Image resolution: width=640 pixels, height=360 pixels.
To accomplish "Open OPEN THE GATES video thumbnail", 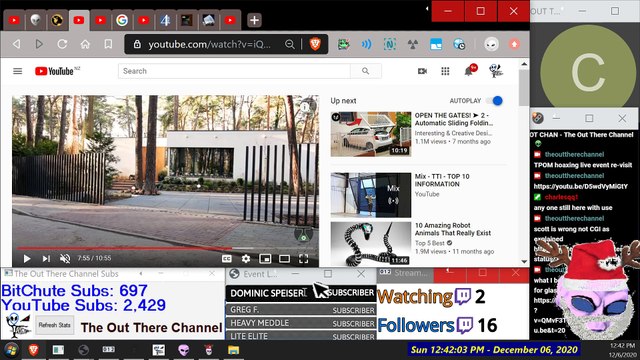I will [x=371, y=134].
